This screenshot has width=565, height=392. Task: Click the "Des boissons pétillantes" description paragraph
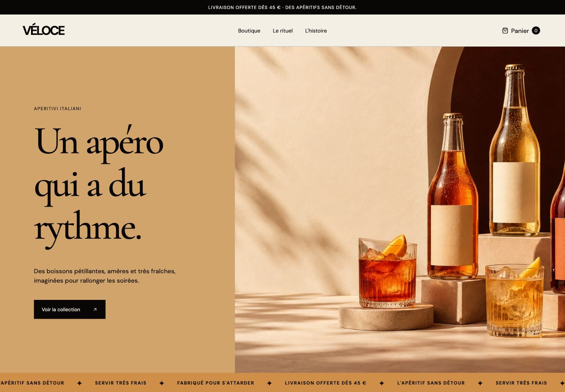[x=105, y=276]
